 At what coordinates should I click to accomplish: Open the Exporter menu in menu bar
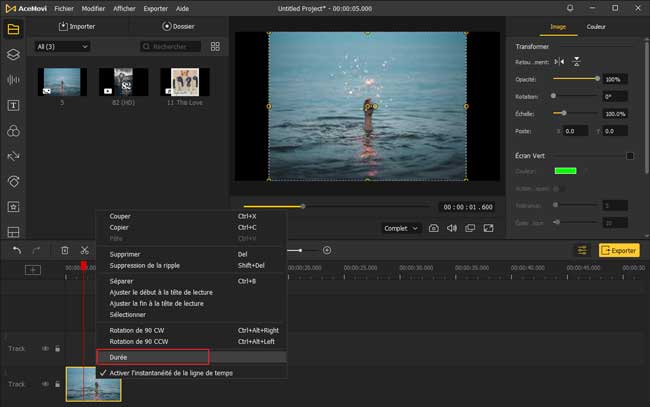(155, 8)
